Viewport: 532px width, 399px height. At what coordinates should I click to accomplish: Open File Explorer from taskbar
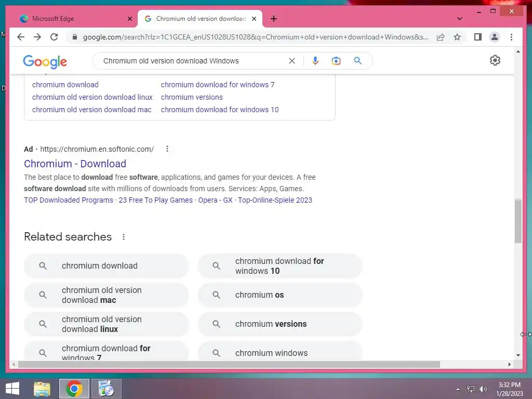[x=42, y=389]
